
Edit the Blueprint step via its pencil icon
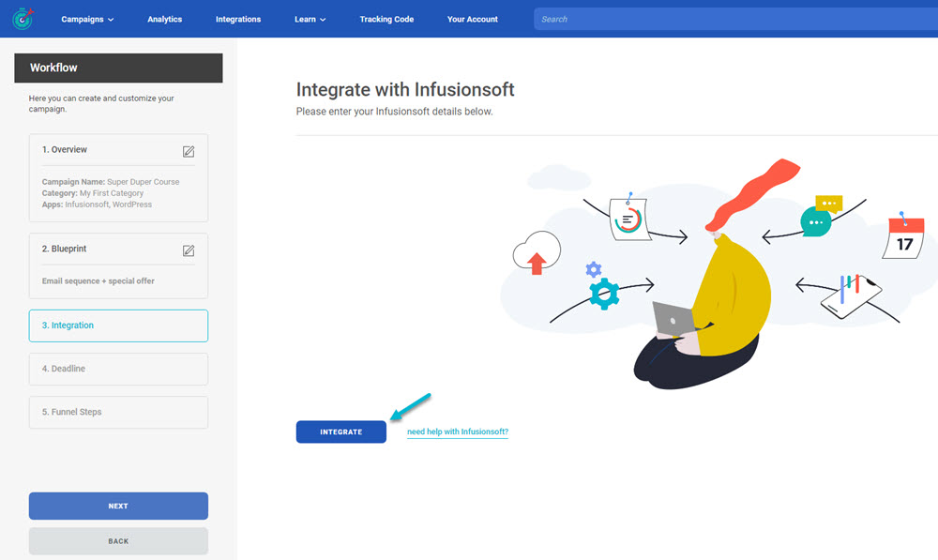[x=189, y=250]
